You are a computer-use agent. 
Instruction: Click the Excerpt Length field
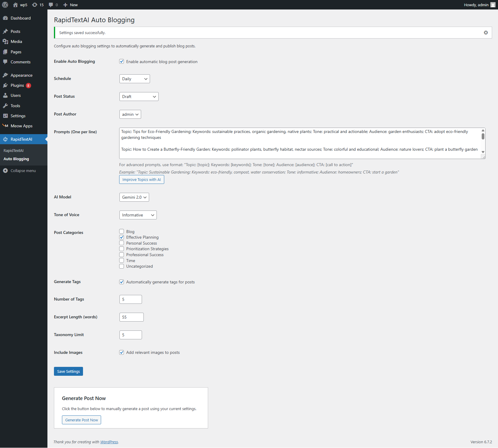(x=132, y=317)
